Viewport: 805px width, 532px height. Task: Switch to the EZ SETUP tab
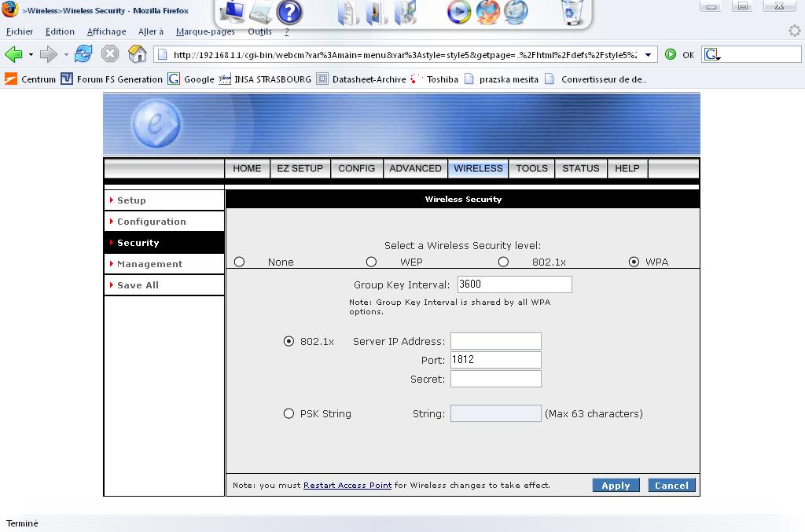pyautogui.click(x=300, y=168)
